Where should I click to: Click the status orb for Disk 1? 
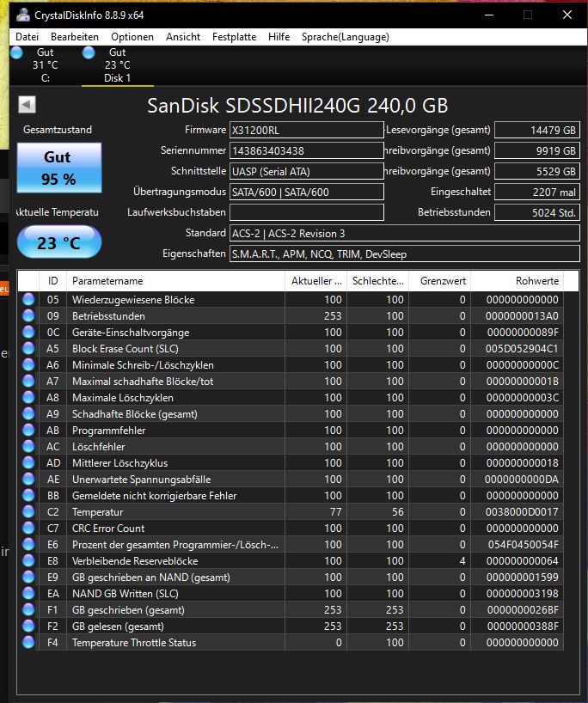pos(89,52)
